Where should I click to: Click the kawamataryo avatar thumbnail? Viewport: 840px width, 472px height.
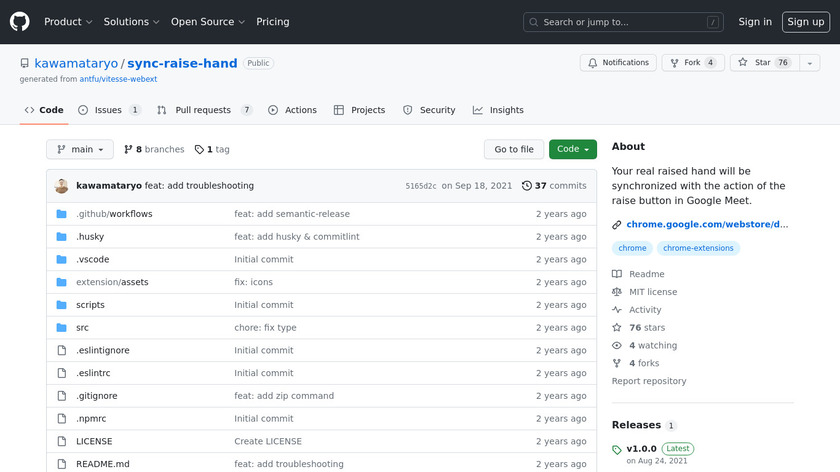coord(62,186)
